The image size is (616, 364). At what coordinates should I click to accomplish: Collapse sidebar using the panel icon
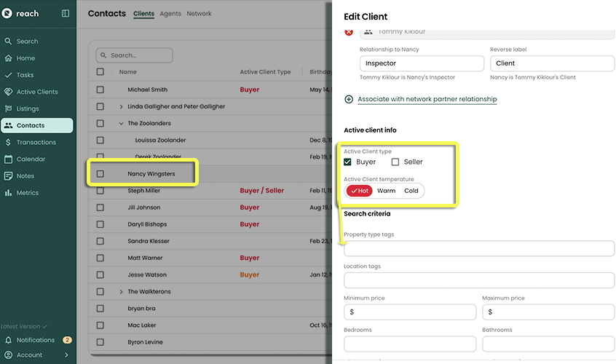pyautogui.click(x=66, y=13)
